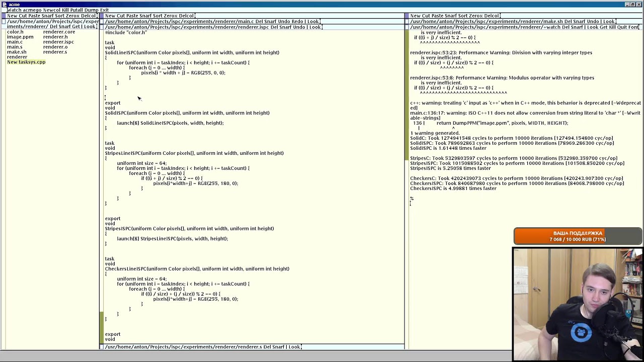Click Kill in the top acme tag

coord(65,10)
